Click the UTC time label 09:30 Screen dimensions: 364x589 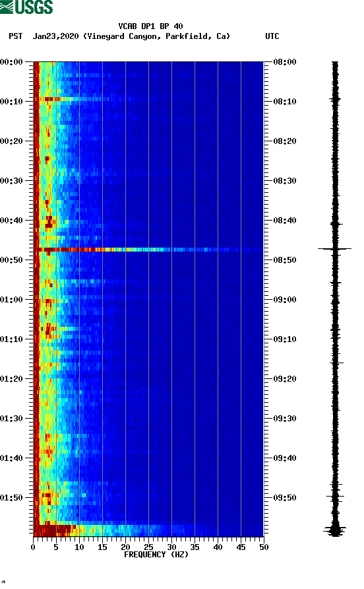(285, 419)
